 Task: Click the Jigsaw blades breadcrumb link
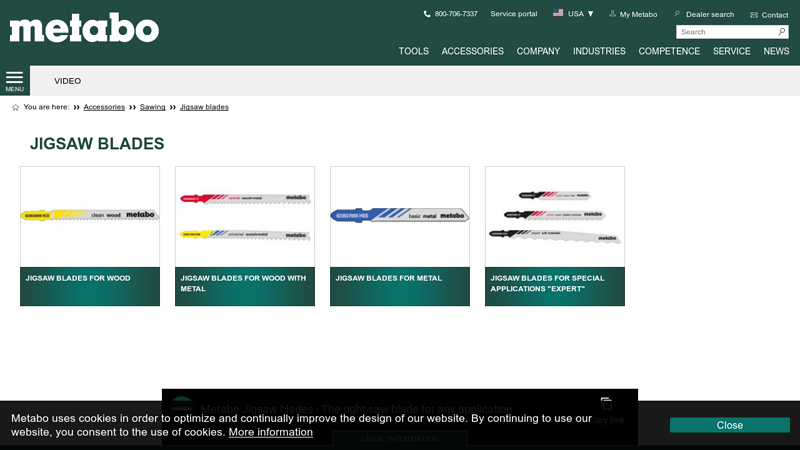coord(204,107)
